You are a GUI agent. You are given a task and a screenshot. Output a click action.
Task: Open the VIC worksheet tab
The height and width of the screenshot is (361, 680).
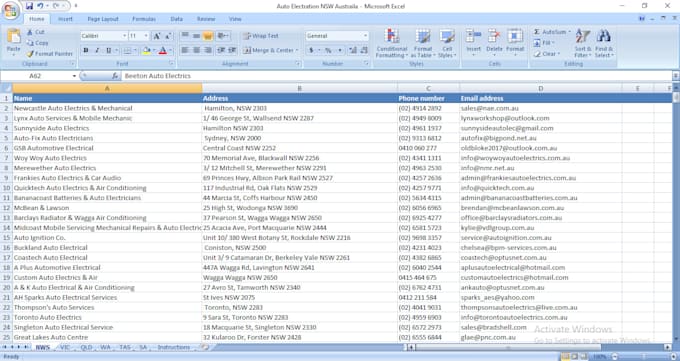pyautogui.click(x=65, y=348)
